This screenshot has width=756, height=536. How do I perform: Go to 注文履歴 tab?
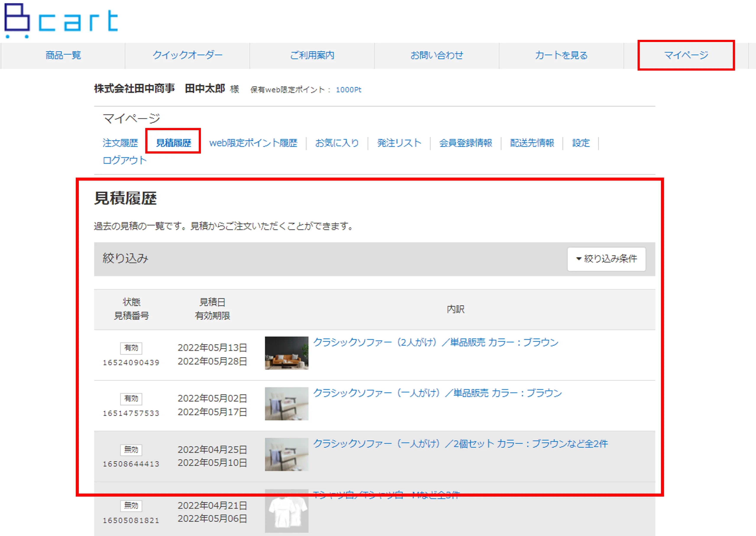coord(120,143)
